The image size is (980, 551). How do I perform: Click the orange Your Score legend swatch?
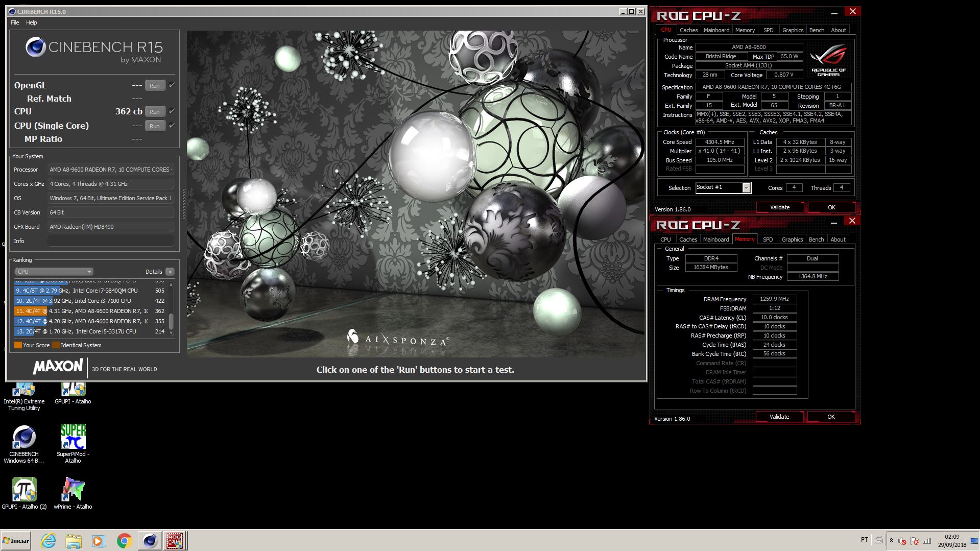coord(18,345)
